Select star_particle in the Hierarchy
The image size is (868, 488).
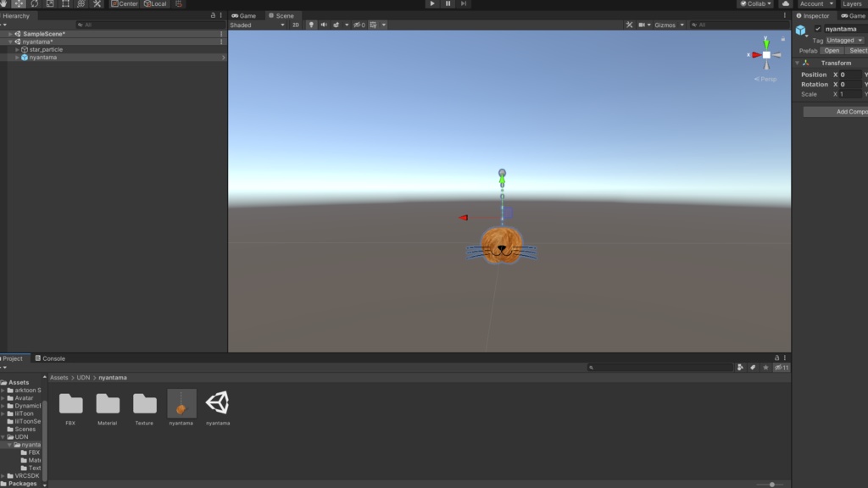point(46,49)
